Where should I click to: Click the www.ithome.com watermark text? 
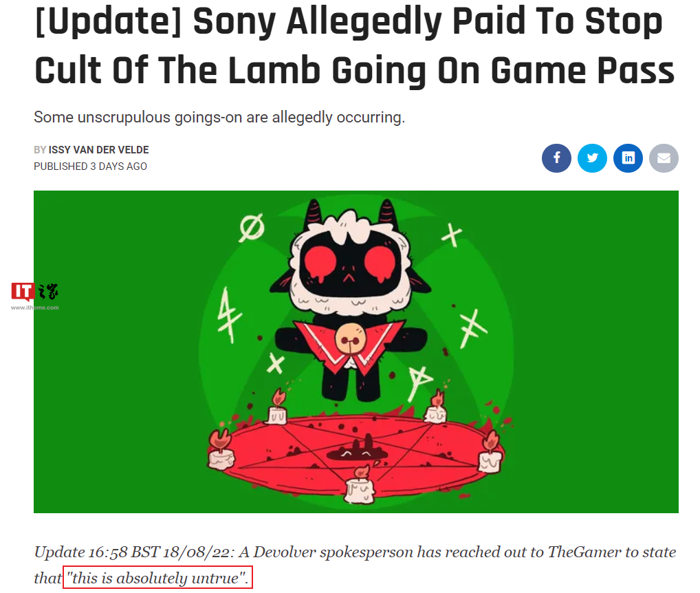(35, 308)
